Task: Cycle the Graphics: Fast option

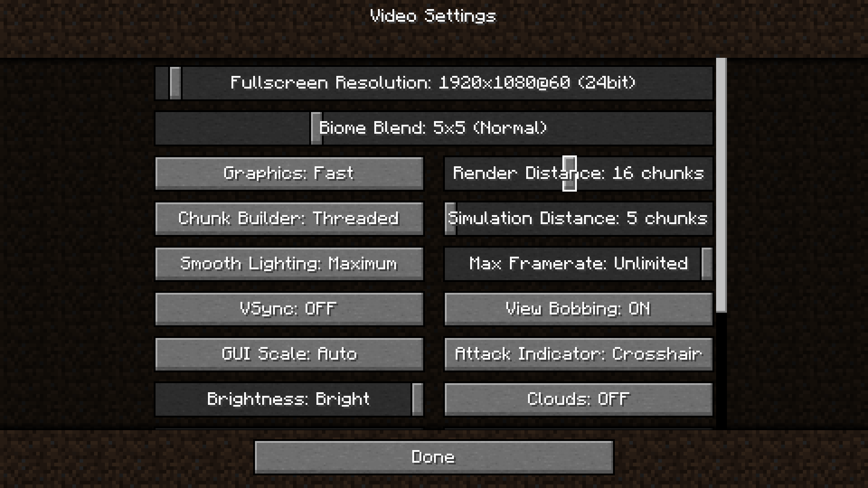Action: click(289, 174)
